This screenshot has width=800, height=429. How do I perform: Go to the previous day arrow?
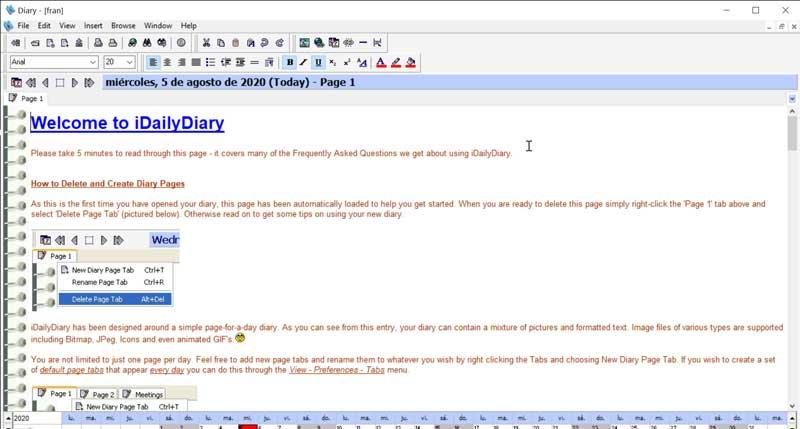(45, 83)
